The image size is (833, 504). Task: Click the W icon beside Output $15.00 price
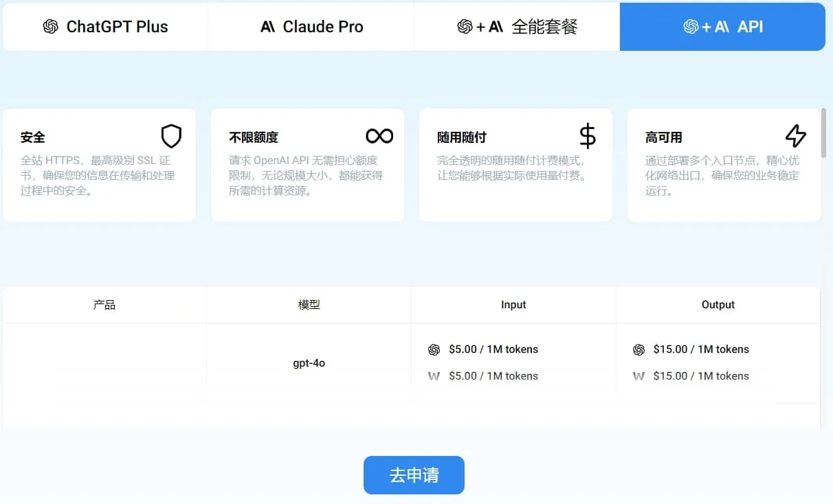tap(638, 376)
